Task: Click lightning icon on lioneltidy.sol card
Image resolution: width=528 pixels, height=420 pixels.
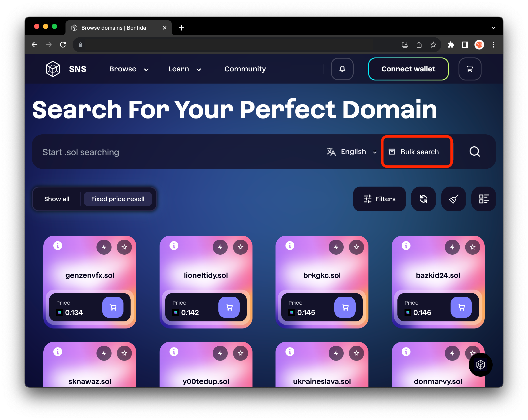Action: tap(220, 247)
